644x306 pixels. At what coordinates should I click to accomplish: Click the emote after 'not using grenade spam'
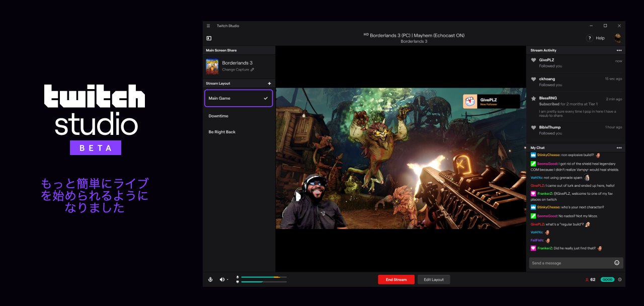point(587,178)
